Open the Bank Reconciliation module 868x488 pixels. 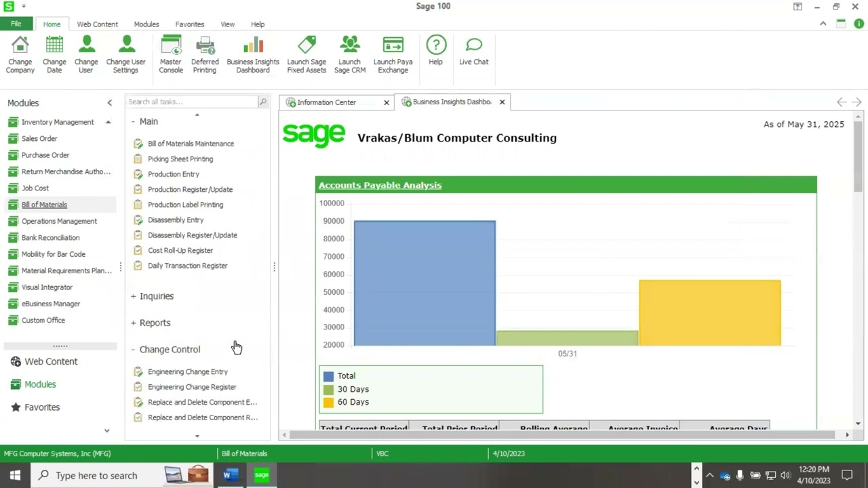tap(50, 238)
